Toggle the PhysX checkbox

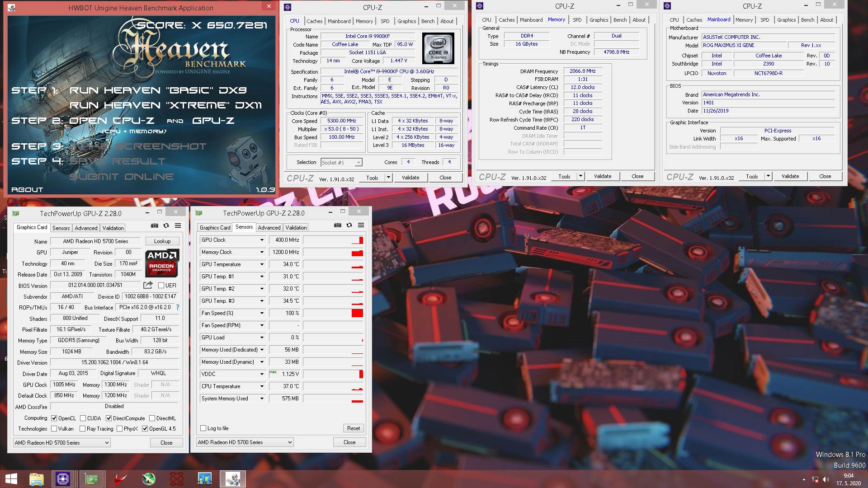(120, 429)
